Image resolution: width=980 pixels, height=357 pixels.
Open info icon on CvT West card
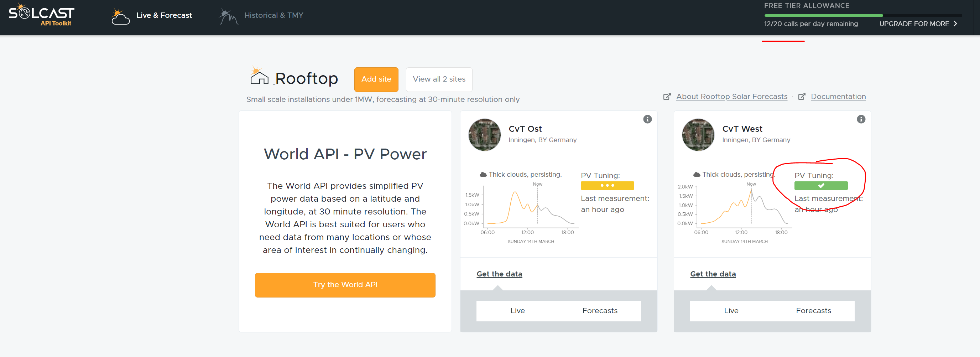pos(861,119)
